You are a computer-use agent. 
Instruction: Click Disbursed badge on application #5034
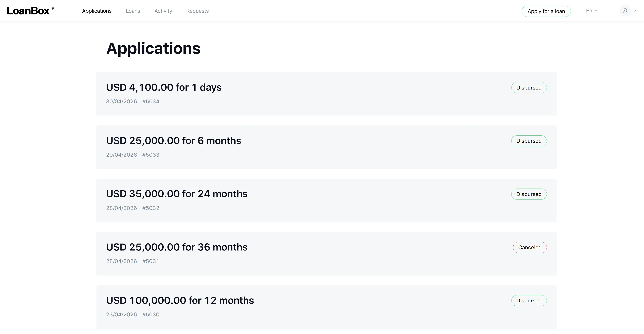point(529,88)
